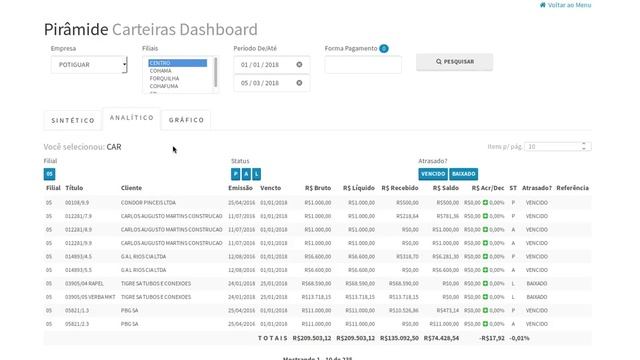Click the info badge next to Forma Pagamento
The image size is (640, 360).
click(x=384, y=49)
